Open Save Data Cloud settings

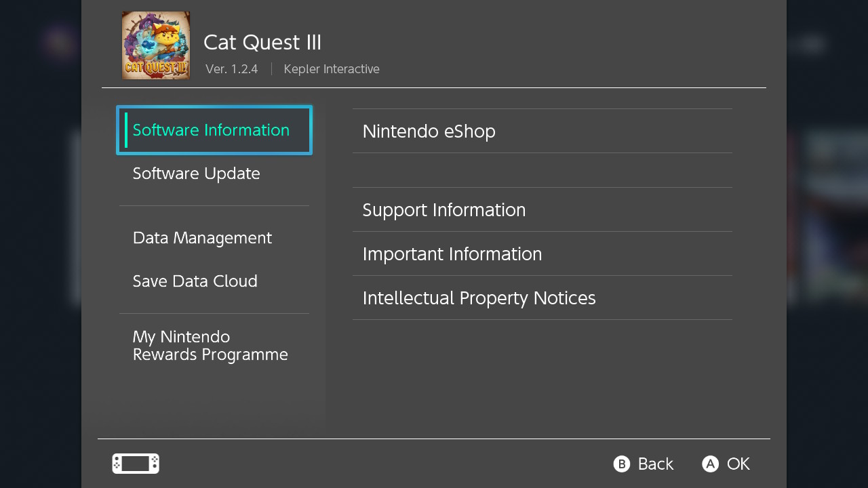(x=214, y=281)
